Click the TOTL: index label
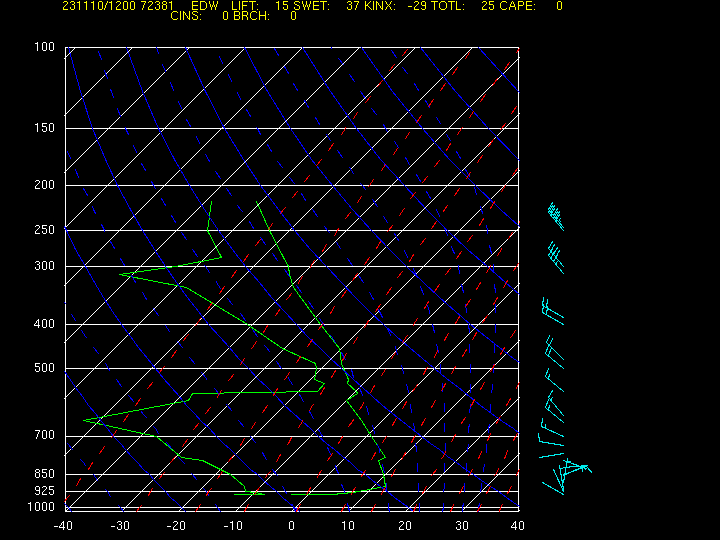720x540 pixels. coord(447,6)
